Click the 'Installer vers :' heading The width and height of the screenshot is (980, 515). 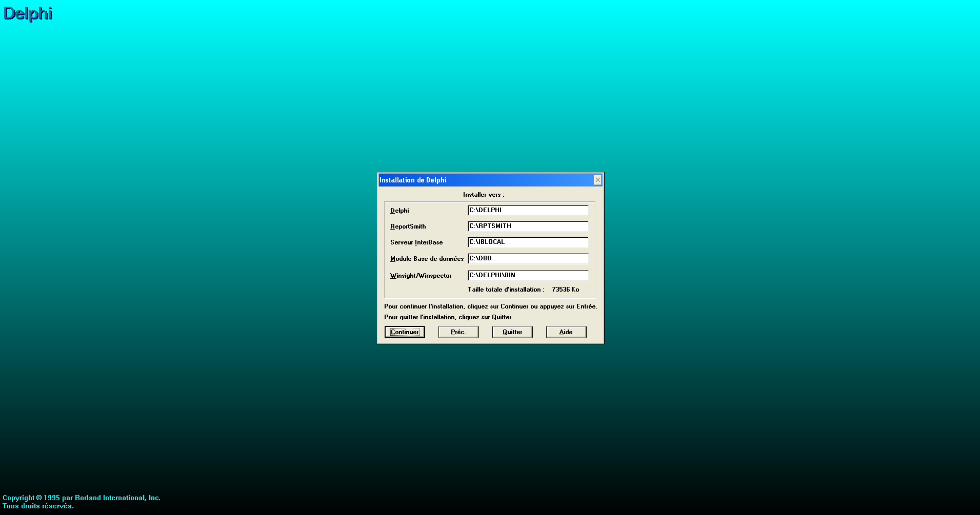pos(484,195)
